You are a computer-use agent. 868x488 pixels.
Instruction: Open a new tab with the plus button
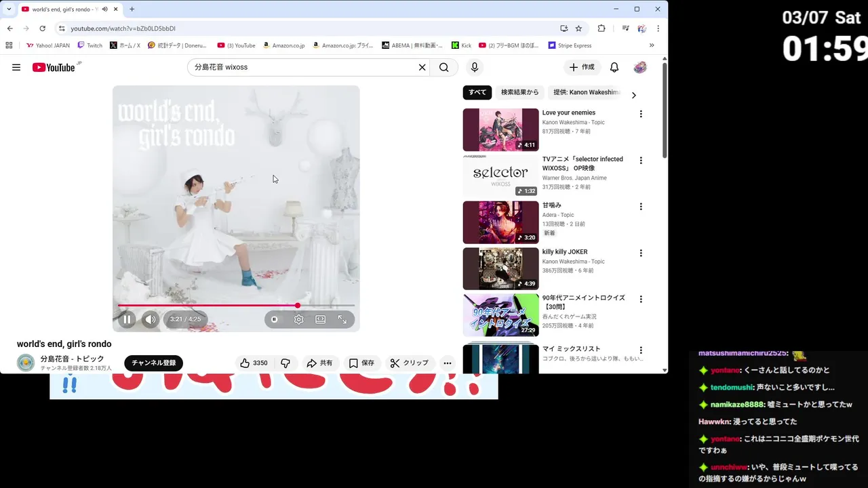pos(132,9)
